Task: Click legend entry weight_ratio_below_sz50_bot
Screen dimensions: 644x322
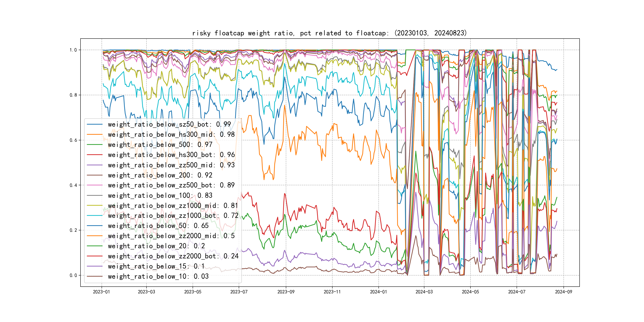Action: tap(169, 124)
